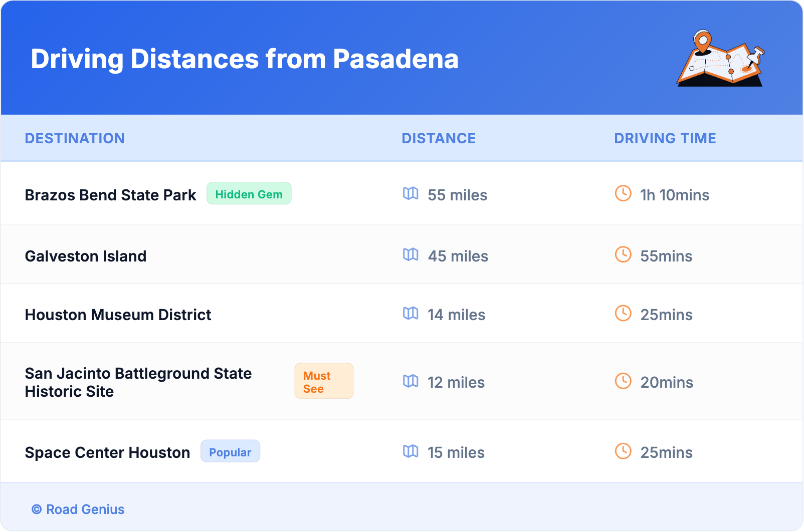Click the clock icon beside 20mins
The height and width of the screenshot is (532, 804).
(623, 381)
